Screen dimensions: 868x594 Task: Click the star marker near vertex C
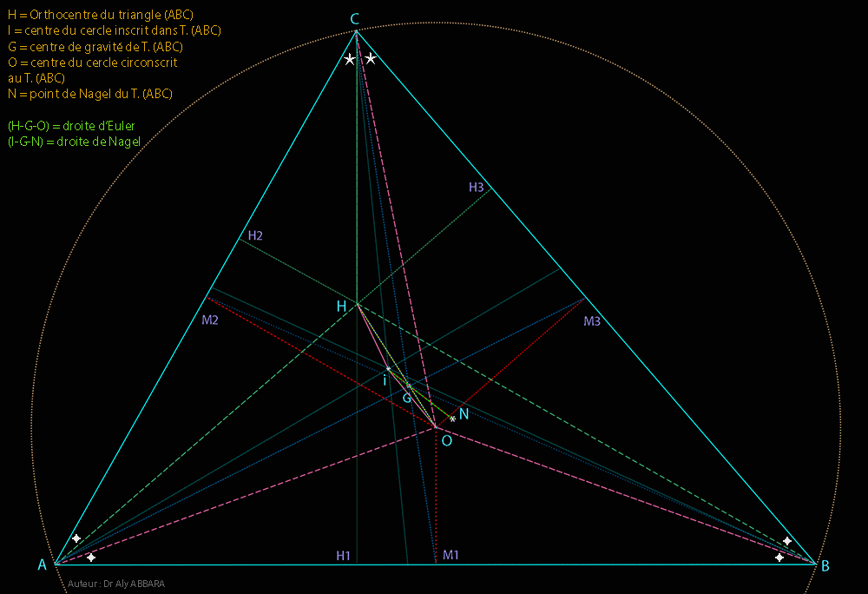[351, 59]
